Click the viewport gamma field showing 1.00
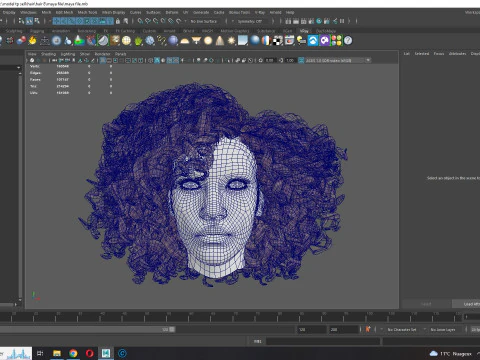Viewport: 480px width, 360px height. [290, 60]
